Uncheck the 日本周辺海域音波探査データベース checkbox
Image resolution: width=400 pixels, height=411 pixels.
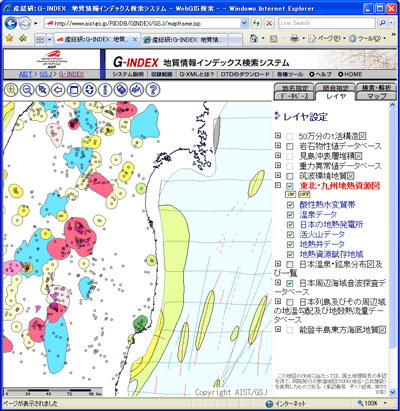[290, 283]
